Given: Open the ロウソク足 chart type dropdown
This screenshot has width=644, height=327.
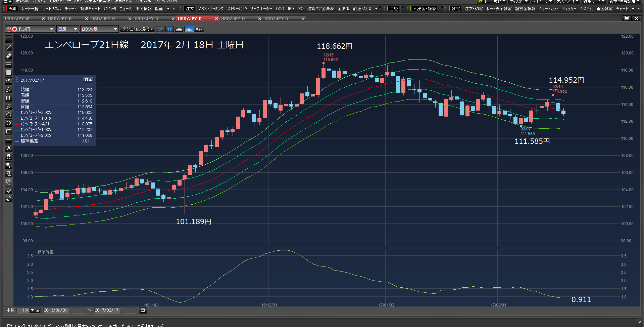Looking at the screenshot, I should point(99,29).
